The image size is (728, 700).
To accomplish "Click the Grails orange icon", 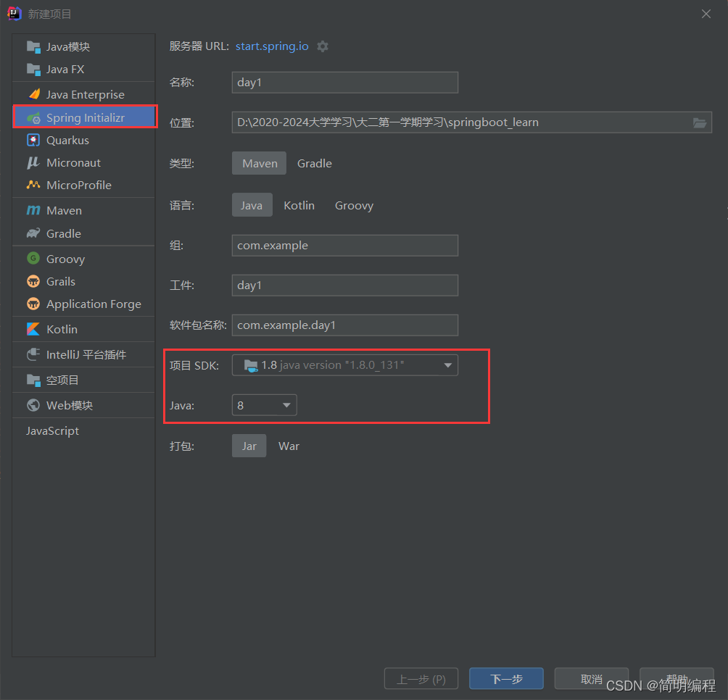I will click(33, 281).
